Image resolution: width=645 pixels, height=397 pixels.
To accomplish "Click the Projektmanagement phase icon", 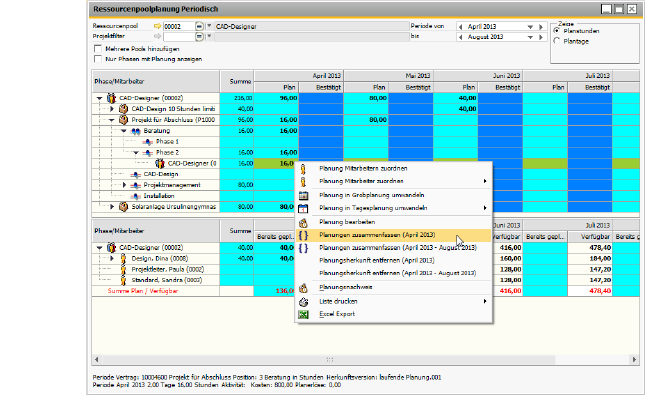I will [136, 185].
